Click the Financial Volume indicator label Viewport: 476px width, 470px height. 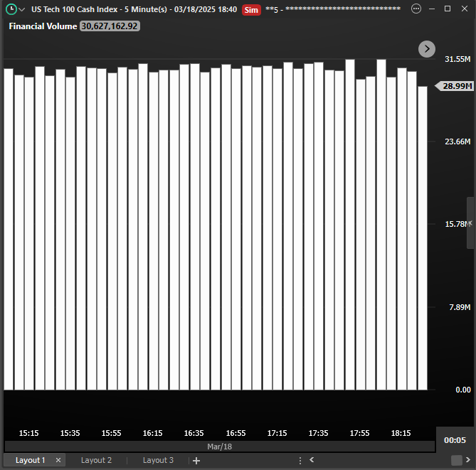tap(43, 26)
